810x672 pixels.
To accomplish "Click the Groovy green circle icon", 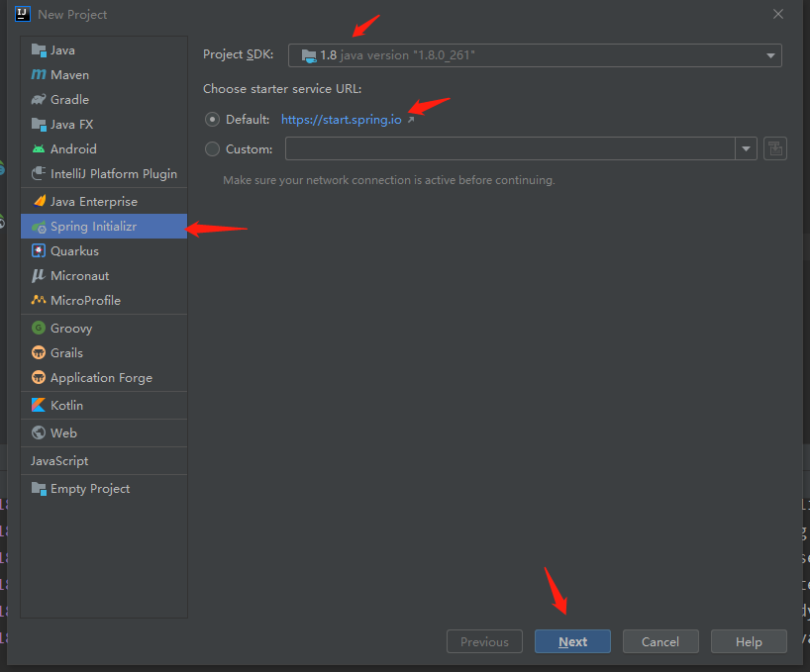I will pos(39,328).
